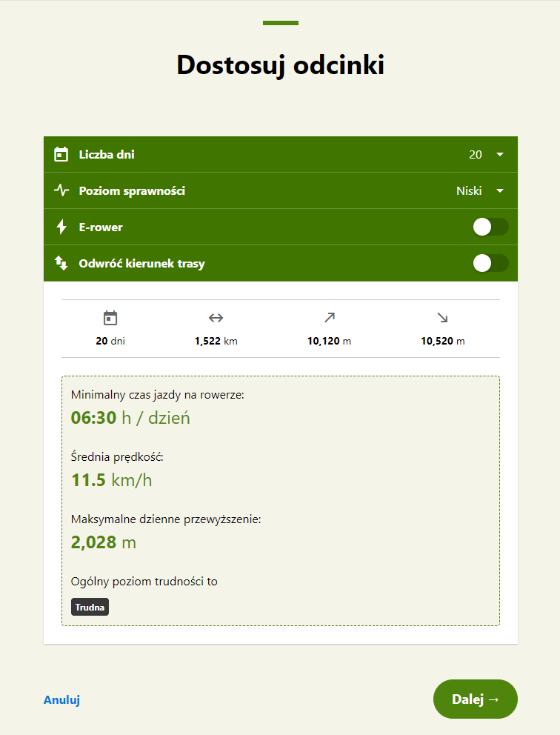
Task: Click the lightning bolt E-rower icon
Action: [x=61, y=227]
